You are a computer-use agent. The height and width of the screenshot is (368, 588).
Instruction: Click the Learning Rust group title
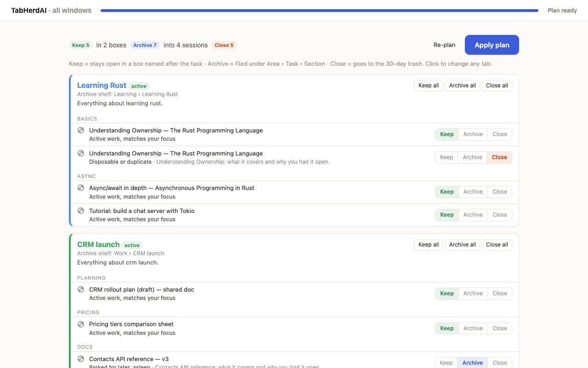pyautogui.click(x=102, y=85)
